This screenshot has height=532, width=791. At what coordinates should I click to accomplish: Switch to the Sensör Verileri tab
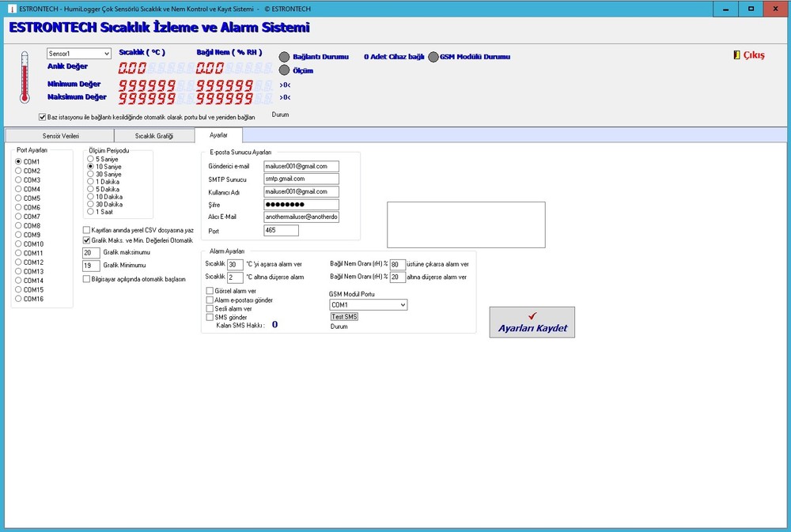[x=59, y=136]
